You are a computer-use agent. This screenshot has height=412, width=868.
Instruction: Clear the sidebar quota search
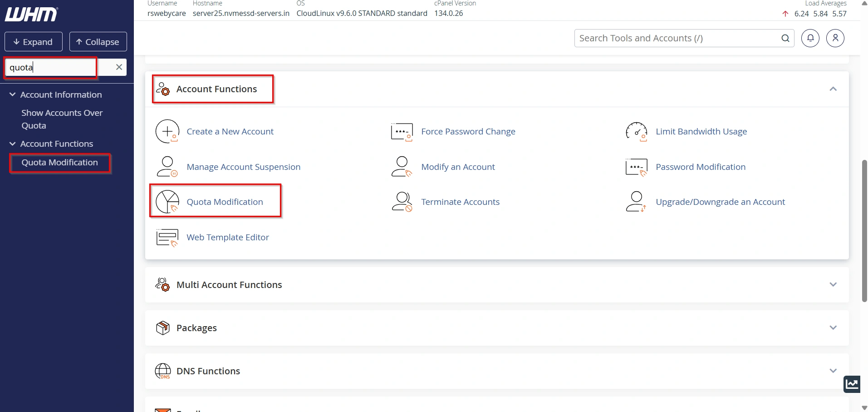point(119,67)
